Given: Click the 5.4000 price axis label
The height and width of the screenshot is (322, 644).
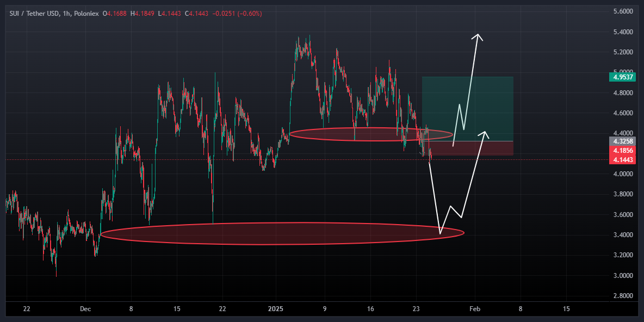Looking at the screenshot, I should tap(624, 32).
